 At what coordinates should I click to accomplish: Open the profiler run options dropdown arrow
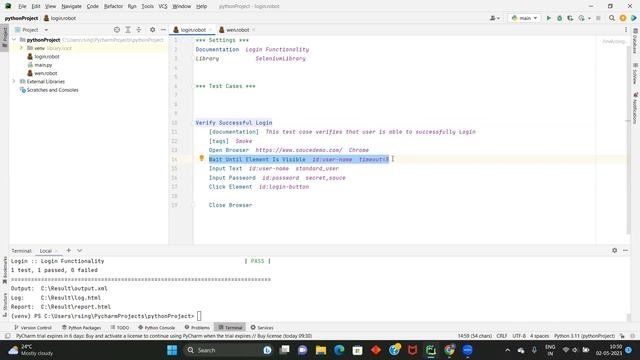[589, 18]
